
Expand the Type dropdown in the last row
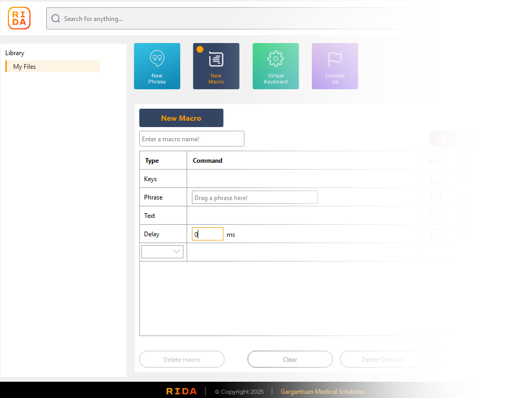[x=162, y=252]
